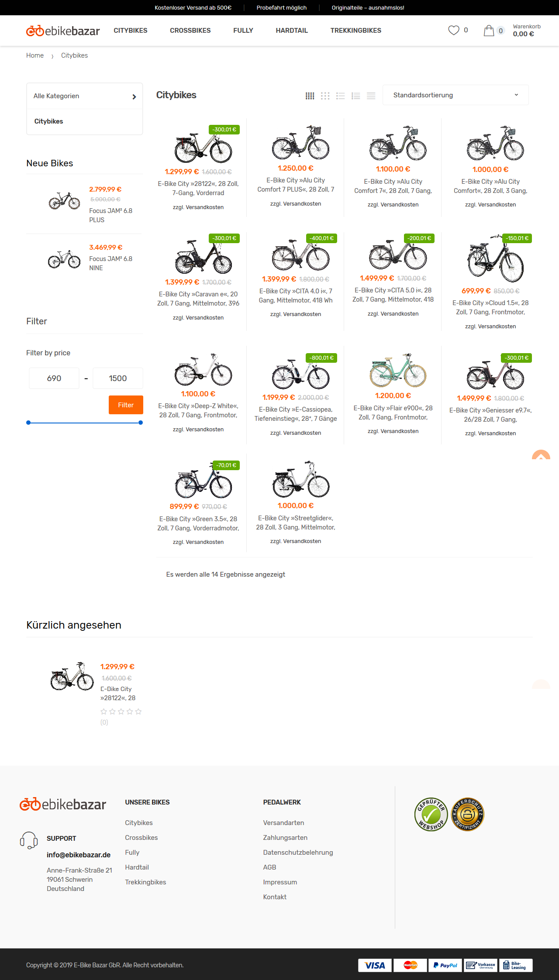
Task: Select the bulleted list view icon
Action: click(x=340, y=96)
